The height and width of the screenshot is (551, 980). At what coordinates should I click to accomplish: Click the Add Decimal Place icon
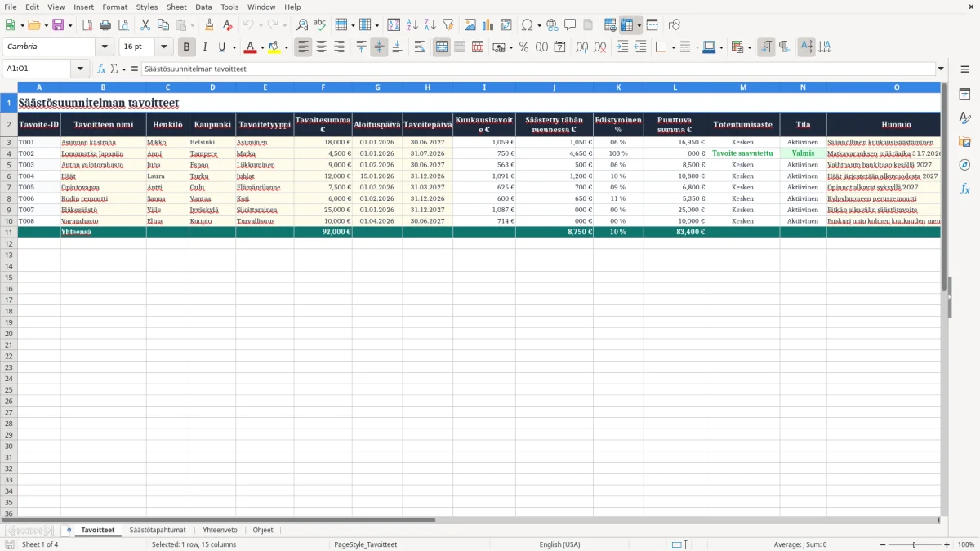coord(582,47)
